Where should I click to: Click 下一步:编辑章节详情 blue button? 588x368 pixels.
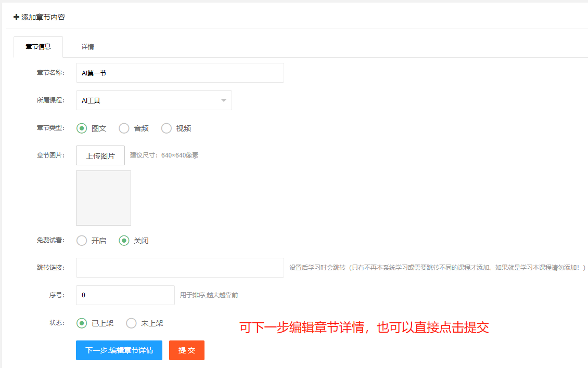point(119,350)
